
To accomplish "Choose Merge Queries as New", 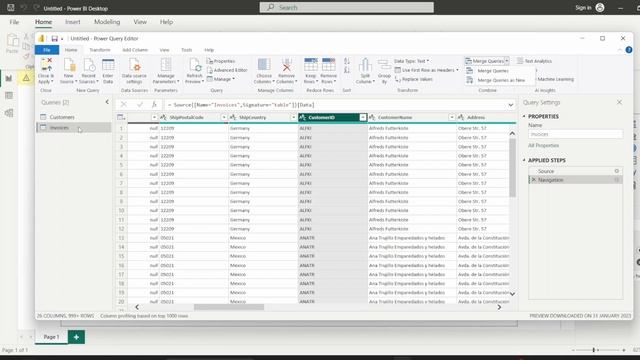I will click(501, 80).
